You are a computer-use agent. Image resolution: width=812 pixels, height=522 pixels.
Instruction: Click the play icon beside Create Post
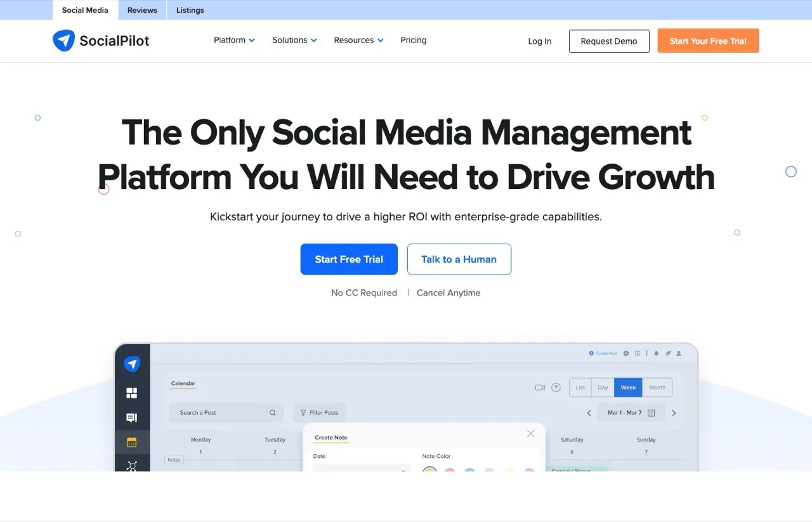tap(626, 353)
